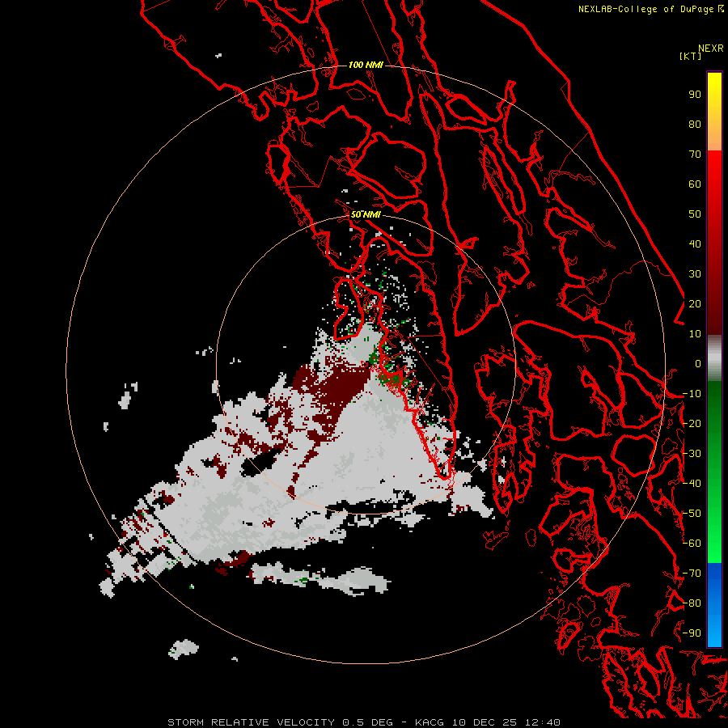Screen dimensions: 728x728
Task: Click the 12:40 time stamp in caption
Action: 542,722
